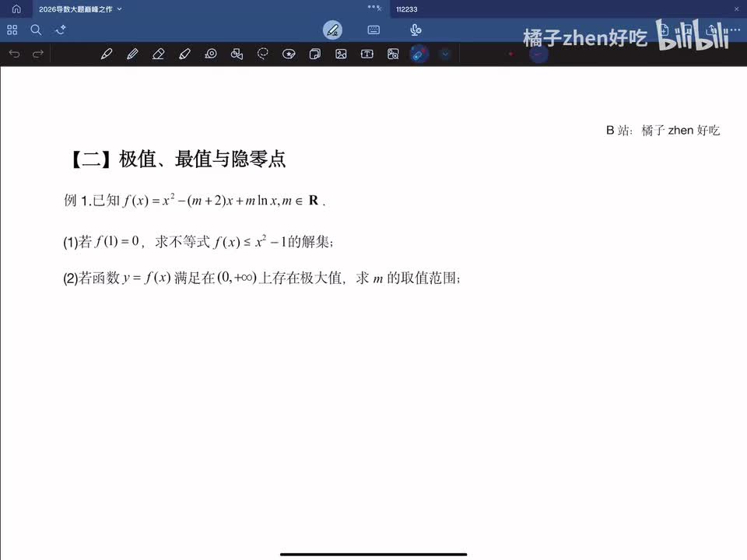Image resolution: width=747 pixels, height=560 pixels.
Task: Select the fountain Pen tool
Action: click(x=107, y=54)
